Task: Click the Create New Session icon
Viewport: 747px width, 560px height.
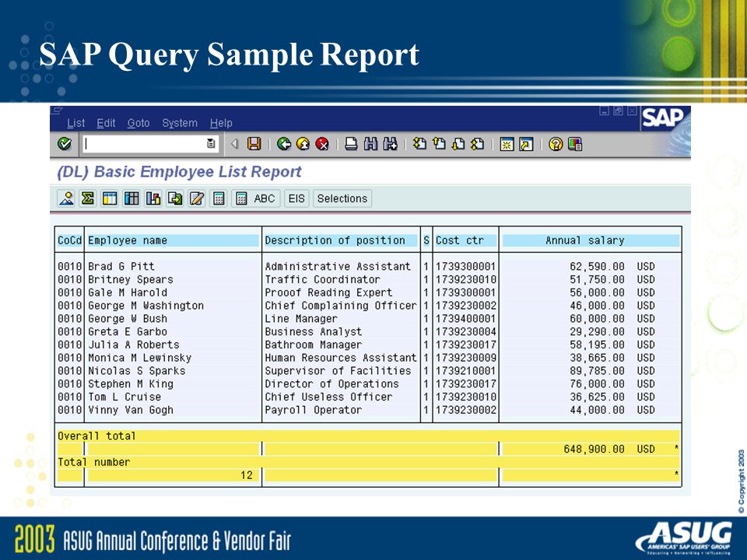Action: tap(507, 144)
